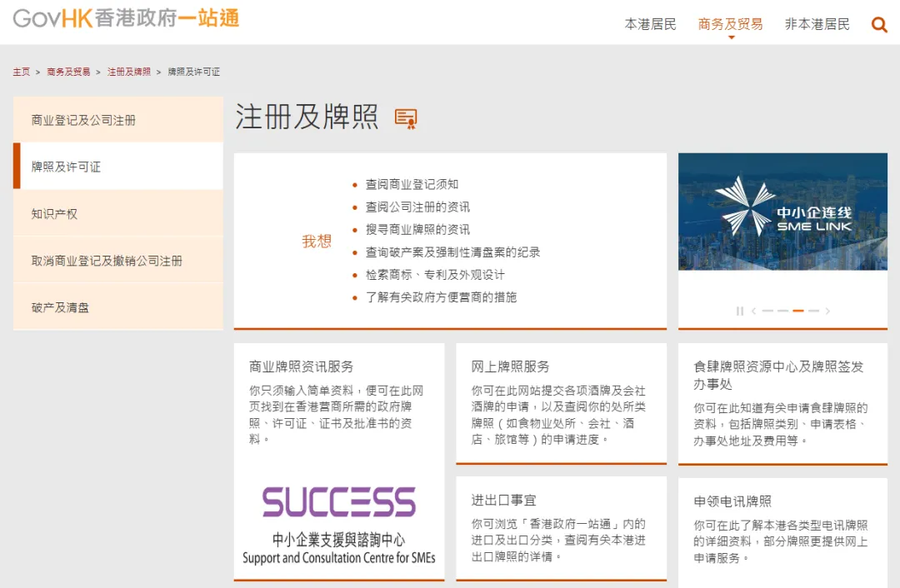Select the fourth carousel slide indicator
Screen dimensions: 900x588
click(813, 311)
